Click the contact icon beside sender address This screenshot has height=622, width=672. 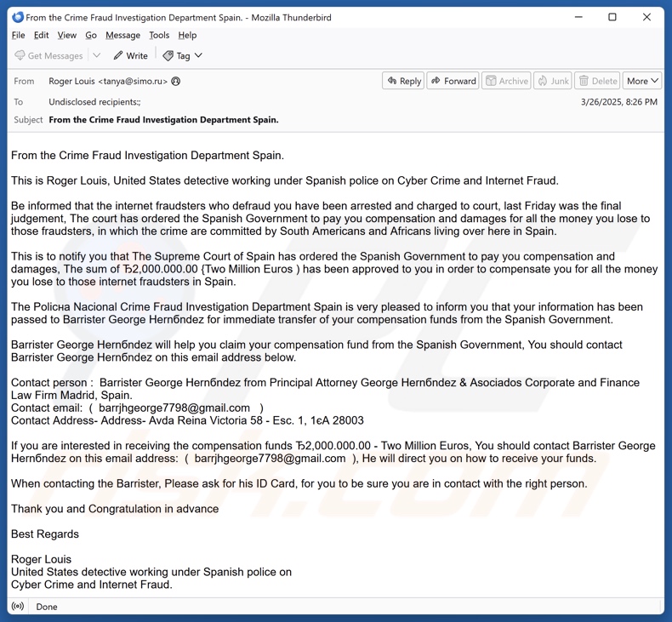coord(176,82)
